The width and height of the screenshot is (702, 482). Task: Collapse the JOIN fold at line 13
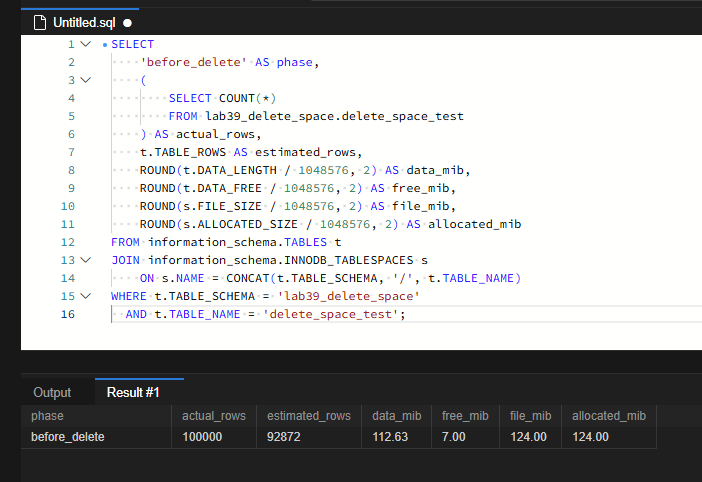click(x=86, y=260)
